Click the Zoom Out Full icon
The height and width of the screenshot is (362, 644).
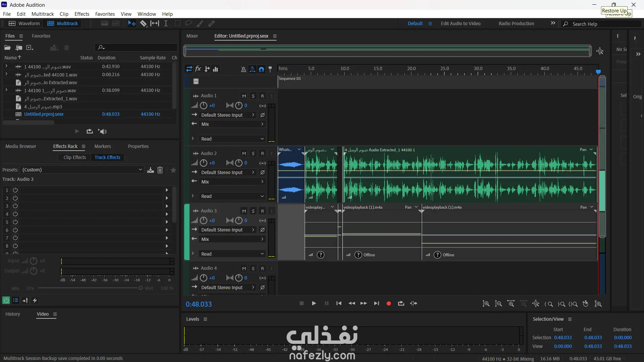[x=536, y=304]
